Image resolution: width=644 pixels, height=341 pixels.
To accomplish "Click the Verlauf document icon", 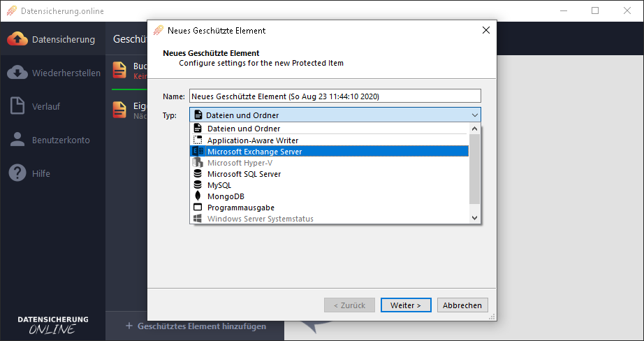I will pyautogui.click(x=17, y=106).
